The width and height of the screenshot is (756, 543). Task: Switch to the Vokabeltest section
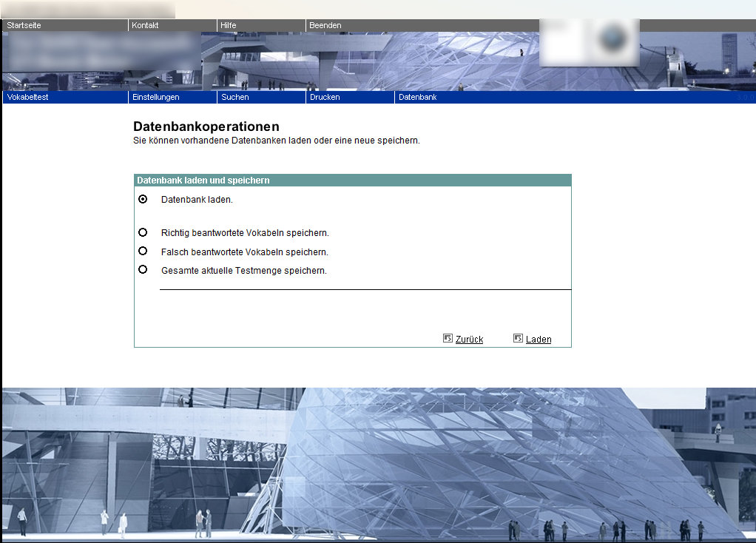click(27, 97)
